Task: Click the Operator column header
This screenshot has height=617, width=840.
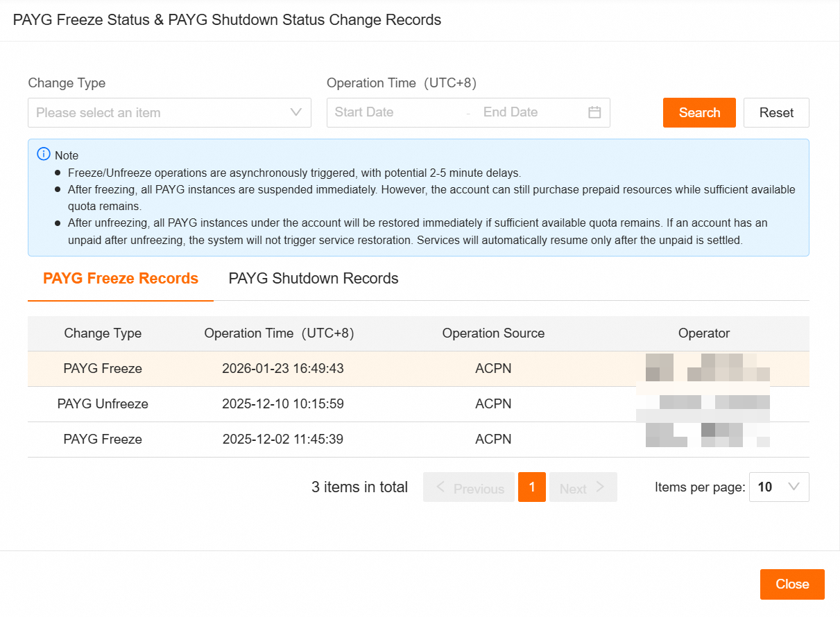Action: (704, 333)
